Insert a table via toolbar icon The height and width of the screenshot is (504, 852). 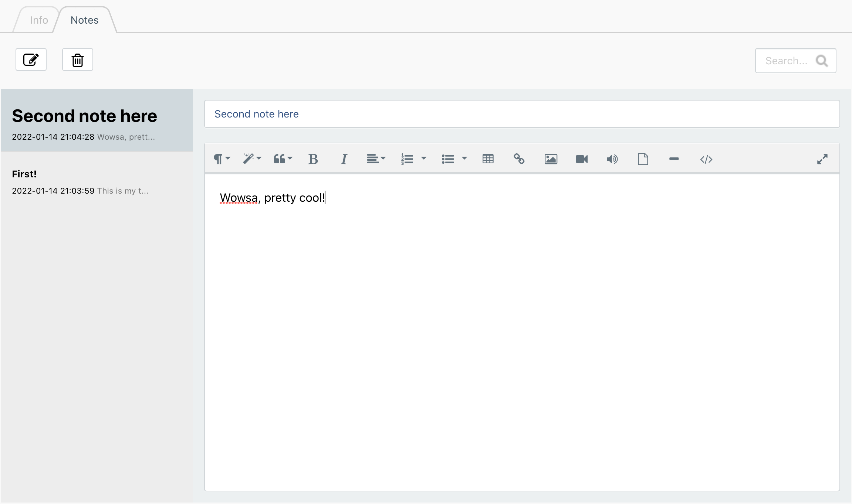[x=488, y=159]
